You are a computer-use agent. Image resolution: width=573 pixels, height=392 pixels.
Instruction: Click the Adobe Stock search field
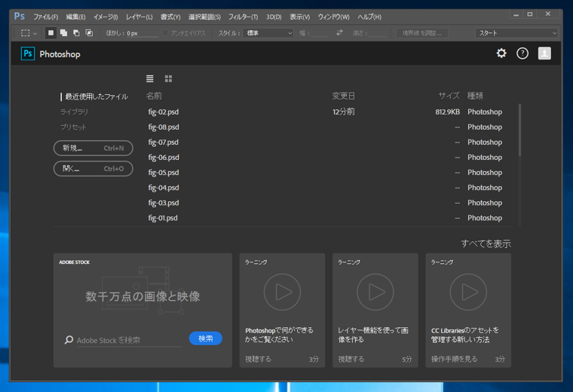[x=130, y=340]
